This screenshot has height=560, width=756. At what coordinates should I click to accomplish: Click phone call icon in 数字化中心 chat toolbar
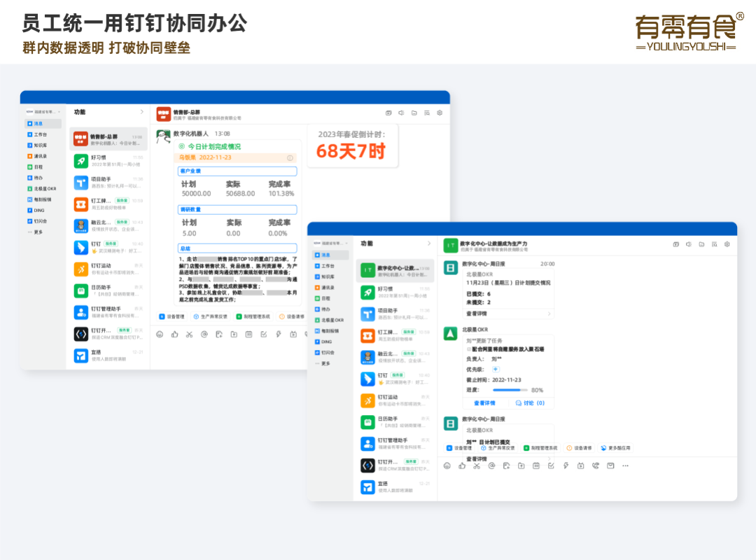click(x=596, y=465)
